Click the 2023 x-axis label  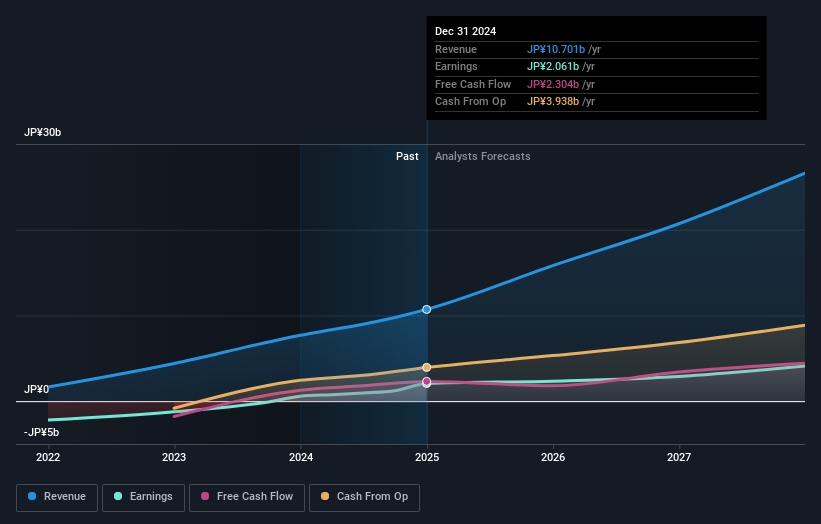coord(174,457)
